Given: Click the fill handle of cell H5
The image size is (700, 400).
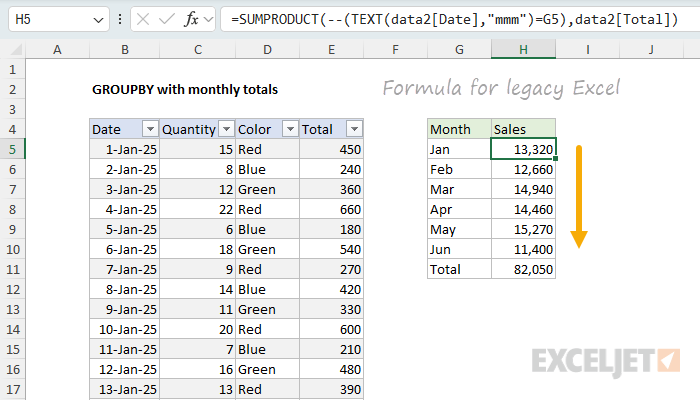Looking at the screenshot, I should point(555,158).
